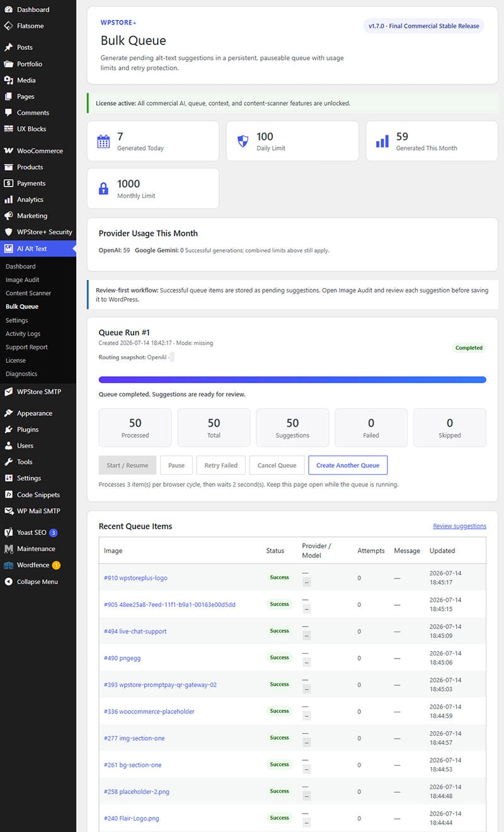This screenshot has height=832, width=504.
Task: Click the Code Snippets icon
Action: pyautogui.click(x=8, y=495)
